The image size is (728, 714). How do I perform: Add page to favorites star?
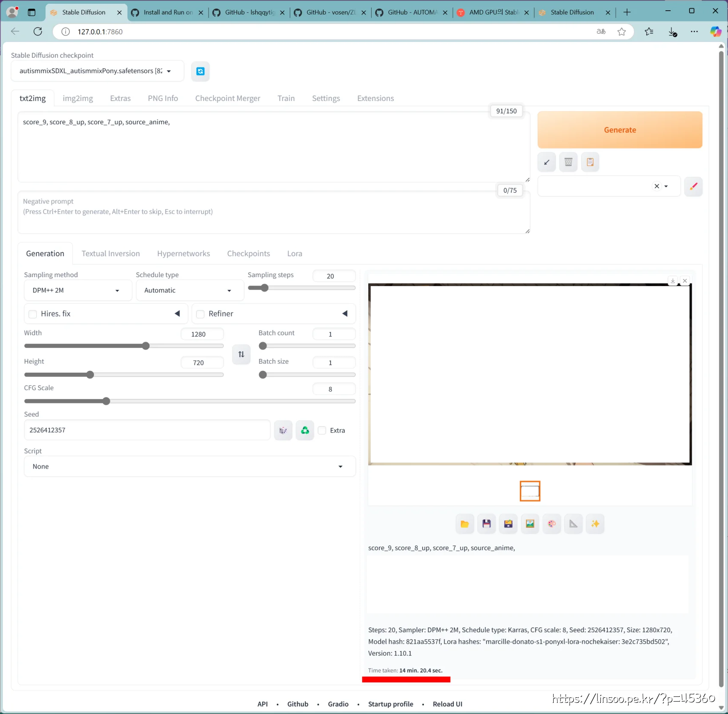(x=621, y=31)
